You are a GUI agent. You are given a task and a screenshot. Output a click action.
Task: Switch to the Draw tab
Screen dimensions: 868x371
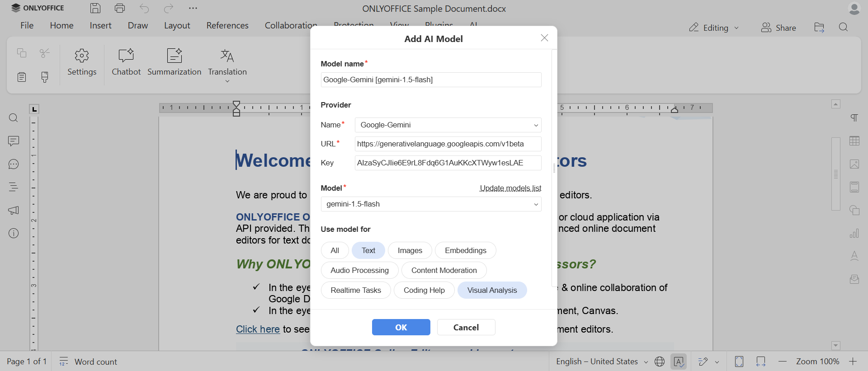click(138, 25)
